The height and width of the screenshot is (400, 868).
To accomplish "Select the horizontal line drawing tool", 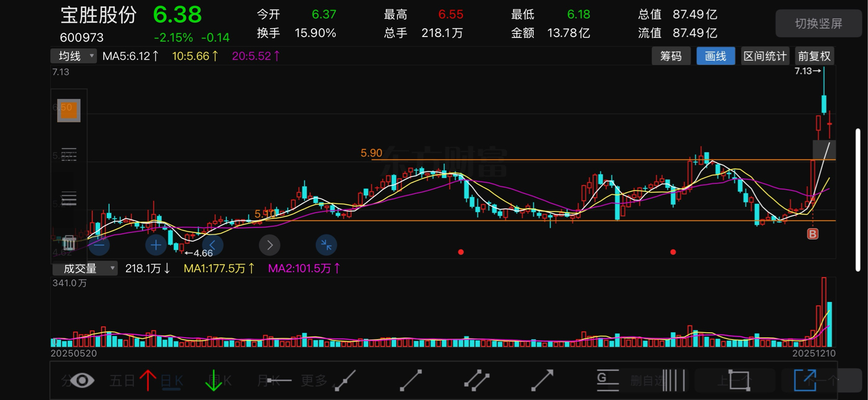I will click(x=279, y=381).
